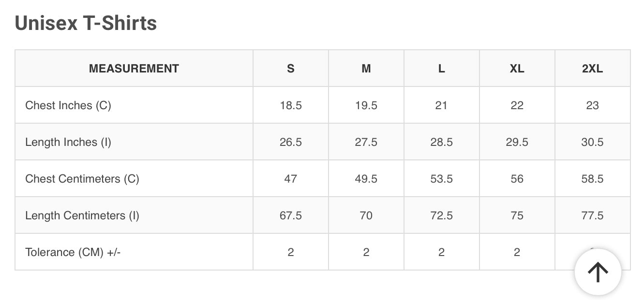Select the MEASUREMENT column header
Screen dimensions: 644x300
(x=134, y=69)
